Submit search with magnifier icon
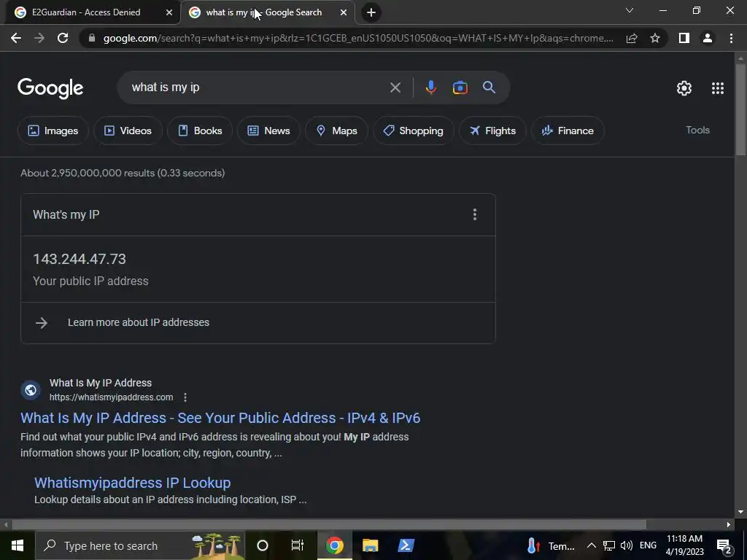This screenshot has width=747, height=560. [489, 87]
